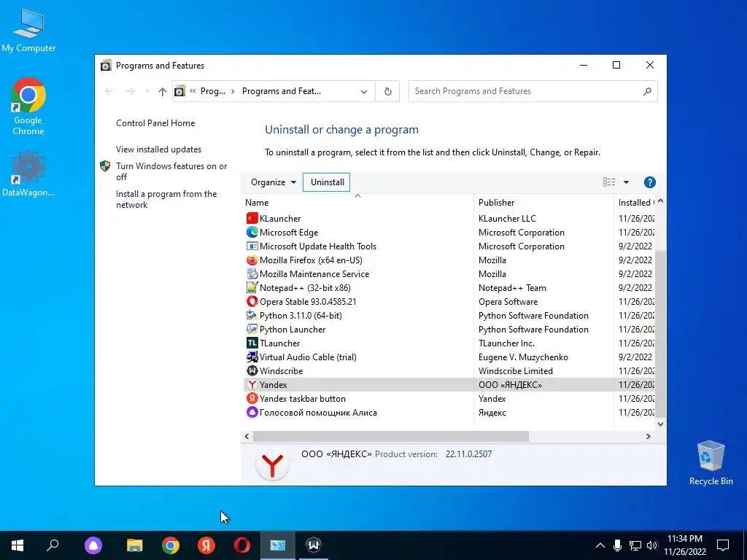This screenshot has height=560, width=747.
Task: Click the microphone tray icon
Action: pos(617,545)
